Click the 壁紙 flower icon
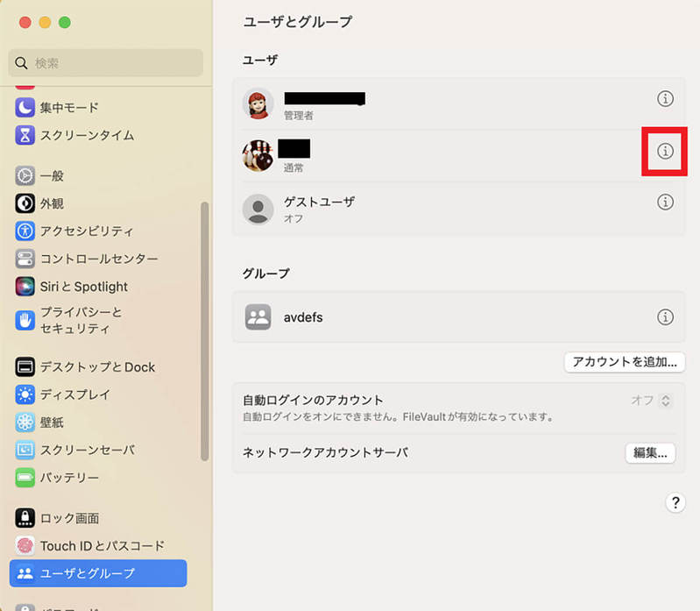700x611 pixels. pyautogui.click(x=25, y=422)
